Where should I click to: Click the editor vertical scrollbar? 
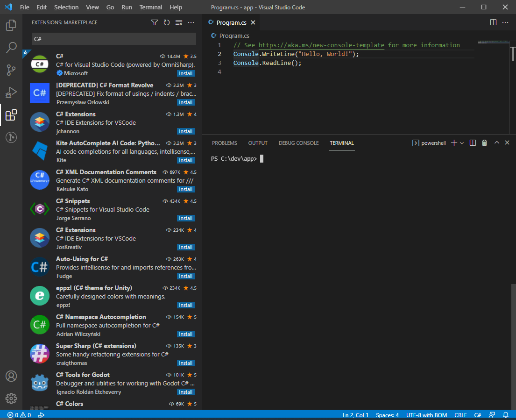(x=513, y=54)
